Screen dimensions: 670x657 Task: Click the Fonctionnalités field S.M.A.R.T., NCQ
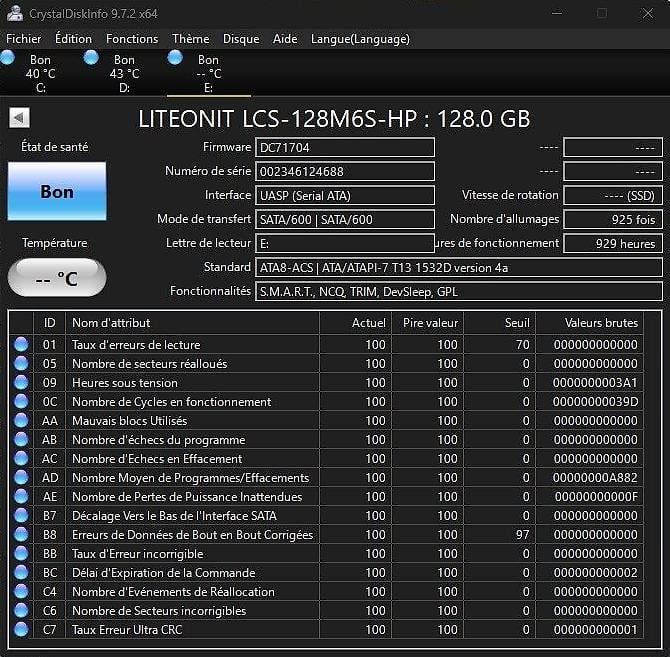[x=459, y=291]
